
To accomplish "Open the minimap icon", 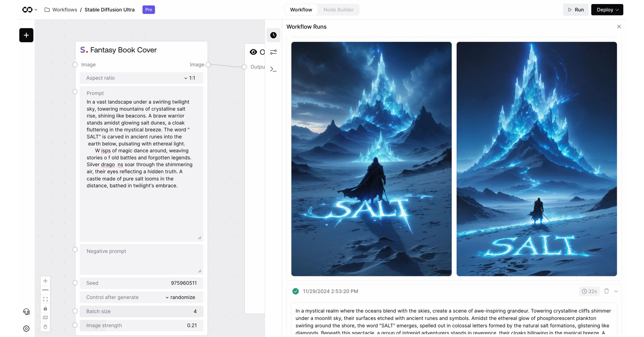I will [45, 317].
